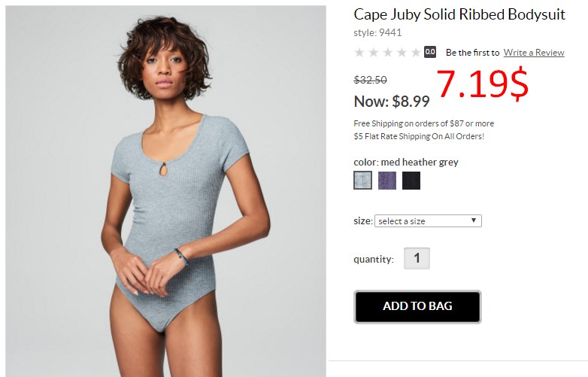588x377 pixels.
Task: Open the Write a Review link
Action: pos(534,53)
